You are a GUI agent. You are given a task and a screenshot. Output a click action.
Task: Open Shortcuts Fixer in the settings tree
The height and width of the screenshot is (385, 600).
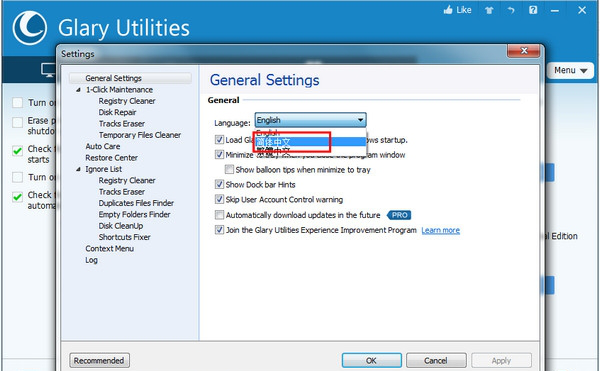pyautogui.click(x=124, y=237)
